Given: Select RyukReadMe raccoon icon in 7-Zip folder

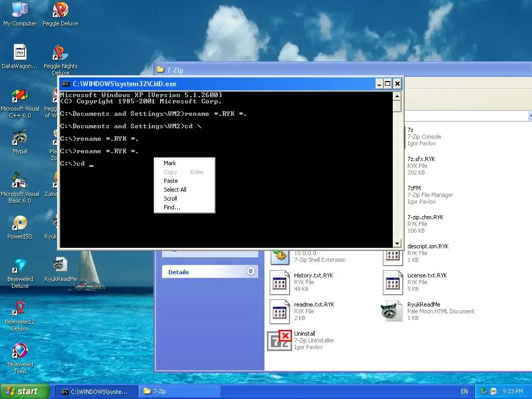Looking at the screenshot, I should tap(392, 311).
